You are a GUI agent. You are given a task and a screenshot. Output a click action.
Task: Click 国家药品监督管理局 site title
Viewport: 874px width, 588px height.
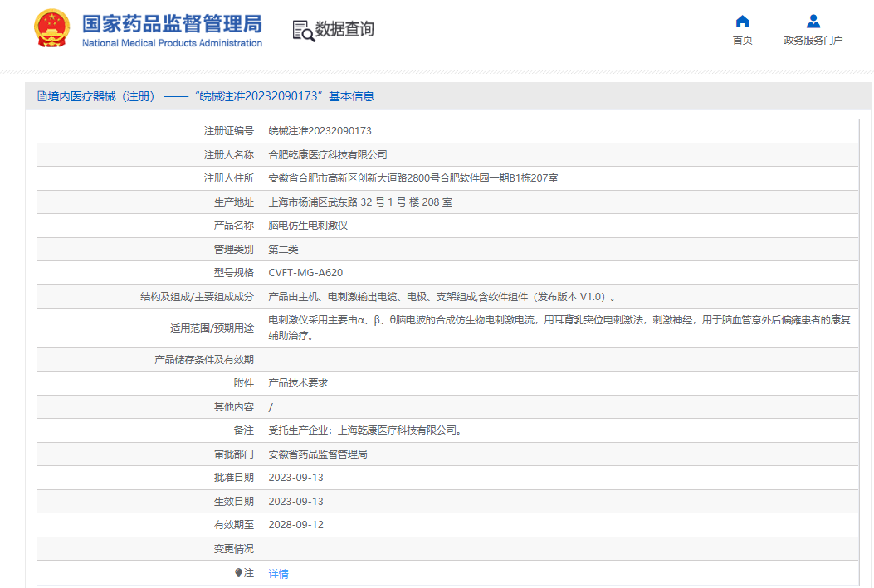pyautogui.click(x=173, y=24)
